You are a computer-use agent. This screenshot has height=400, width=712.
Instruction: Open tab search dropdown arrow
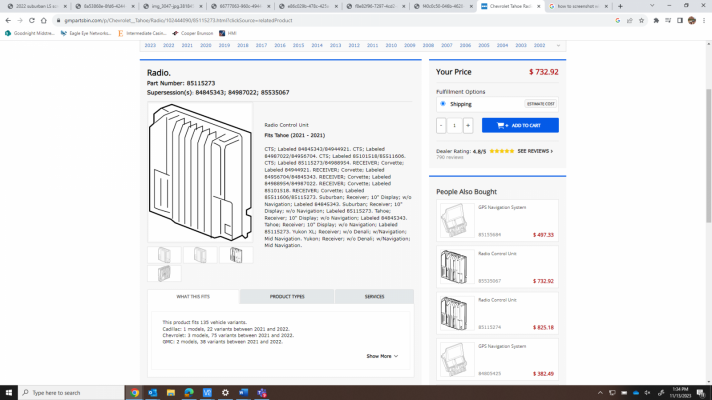(652, 6)
